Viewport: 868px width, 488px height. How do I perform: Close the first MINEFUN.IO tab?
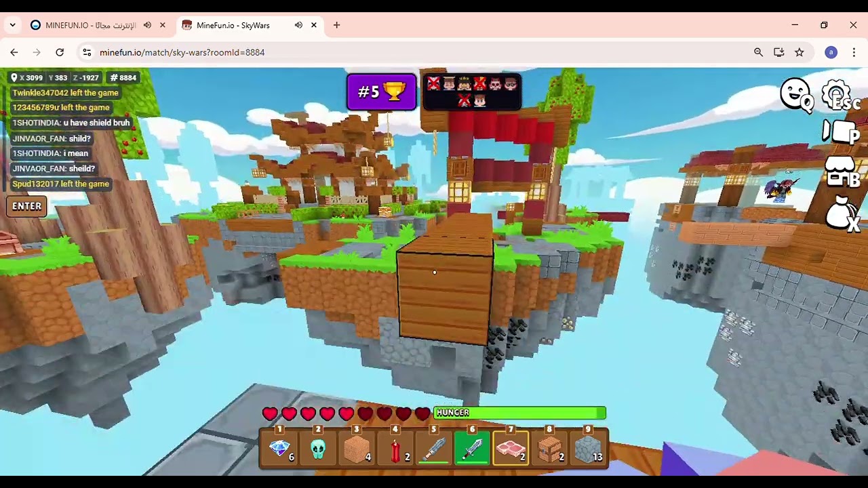(x=163, y=25)
